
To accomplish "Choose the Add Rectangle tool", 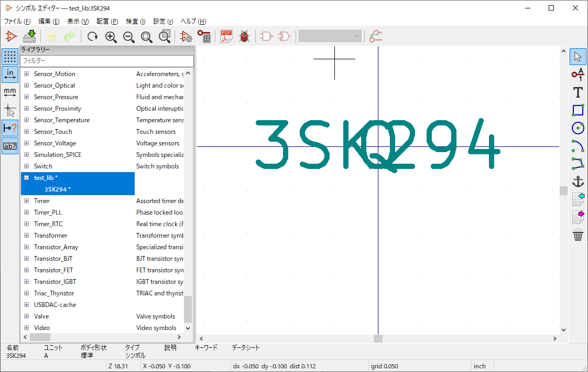I will [578, 110].
